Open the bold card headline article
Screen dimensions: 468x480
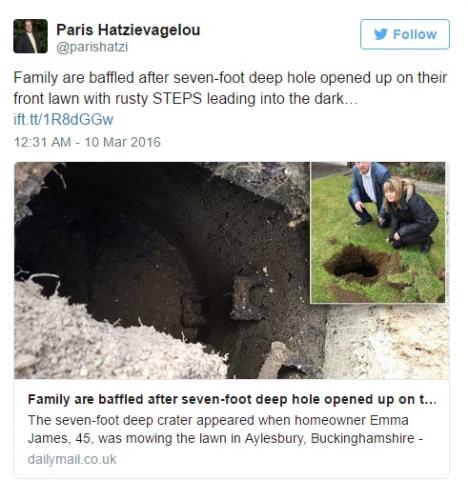[232, 399]
